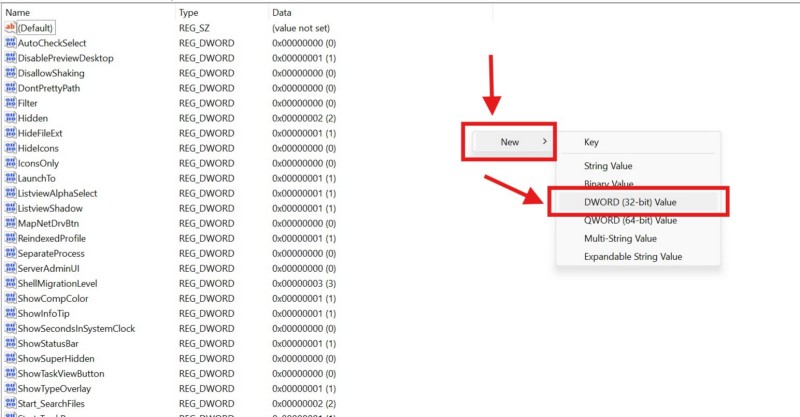Click the ShowInfoTip value icon
Viewport: 800px width, 417px height.
pyautogui.click(x=10, y=313)
